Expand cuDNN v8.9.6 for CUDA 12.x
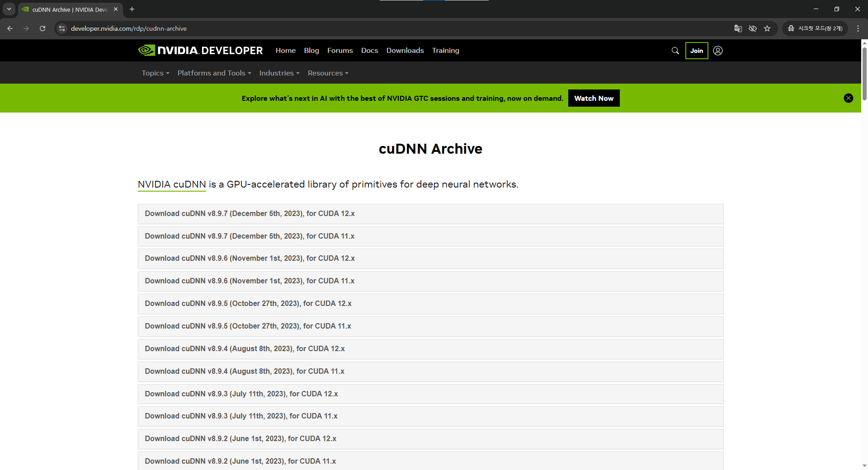This screenshot has height=470, width=868. pyautogui.click(x=430, y=258)
